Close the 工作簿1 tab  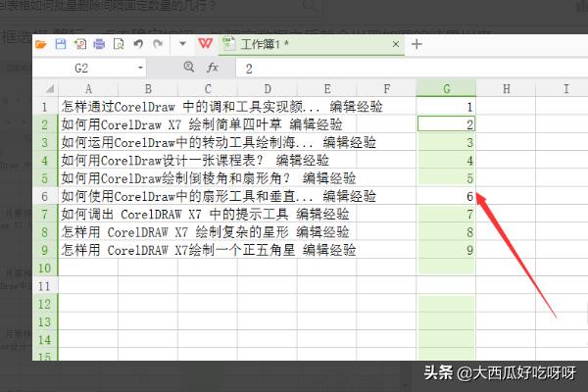coord(396,44)
